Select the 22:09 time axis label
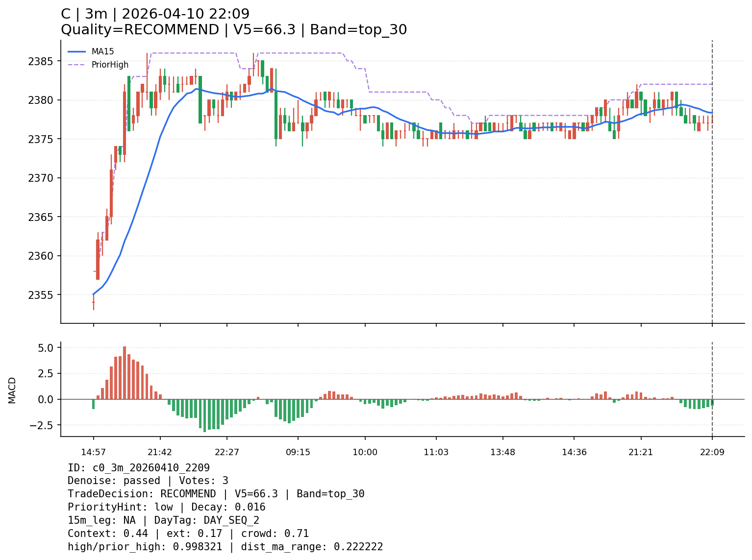Image resolution: width=752 pixels, height=560 pixels. [x=712, y=452]
